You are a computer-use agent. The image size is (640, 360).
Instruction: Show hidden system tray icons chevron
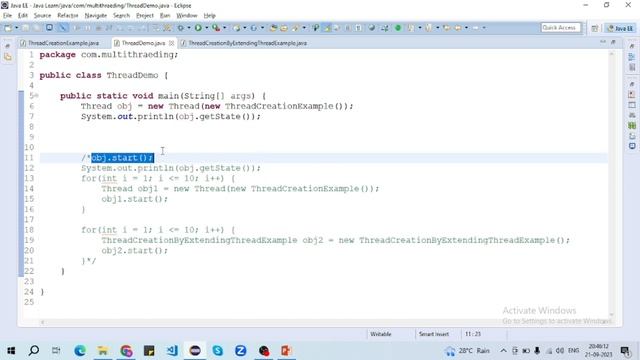[503, 351]
